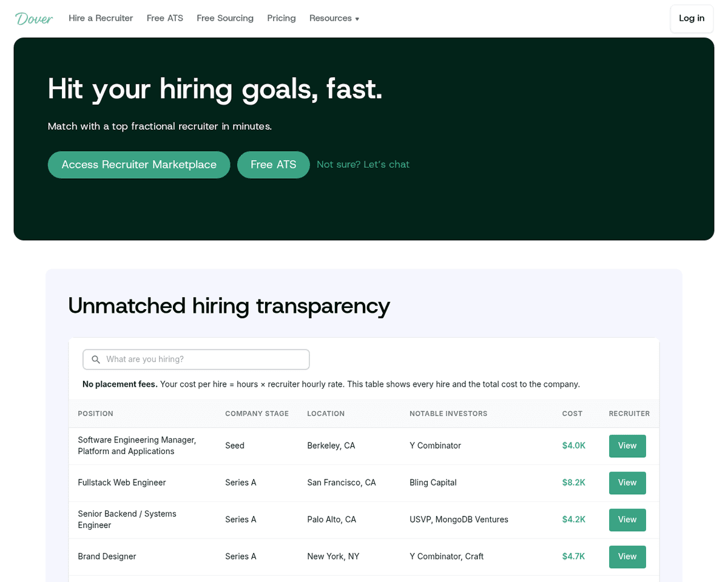Expand the Resources dropdown menu
The width and height of the screenshot is (728, 582).
[x=334, y=18]
